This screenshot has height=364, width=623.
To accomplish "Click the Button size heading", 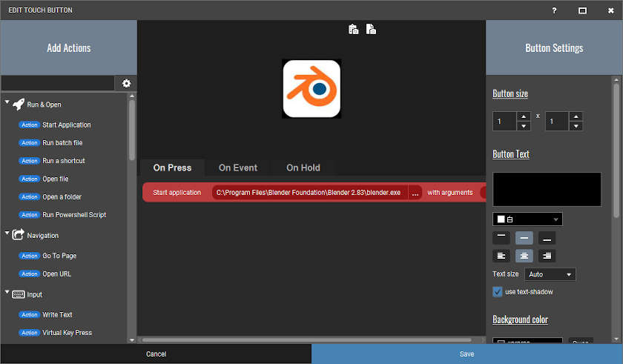I will pos(510,93).
